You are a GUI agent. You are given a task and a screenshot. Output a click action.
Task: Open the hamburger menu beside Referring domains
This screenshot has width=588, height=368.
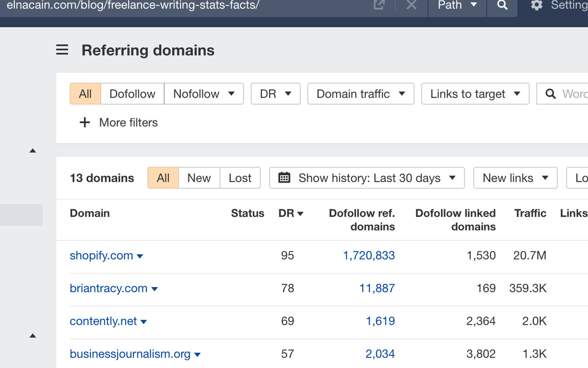click(62, 50)
